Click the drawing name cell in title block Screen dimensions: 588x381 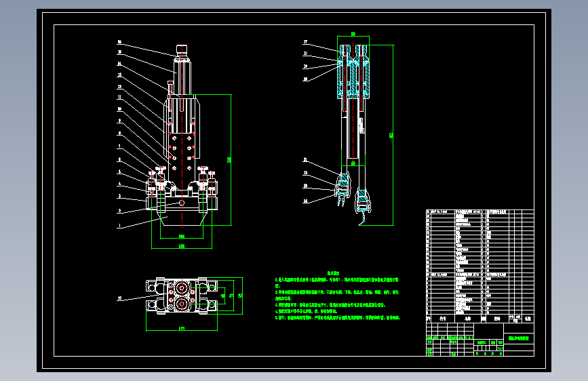tap(519, 338)
